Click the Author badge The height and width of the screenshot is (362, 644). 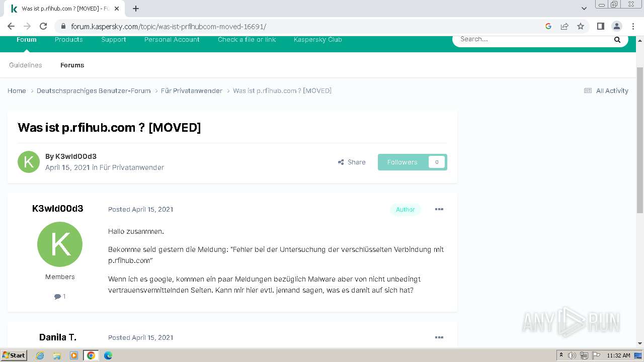coord(406,210)
